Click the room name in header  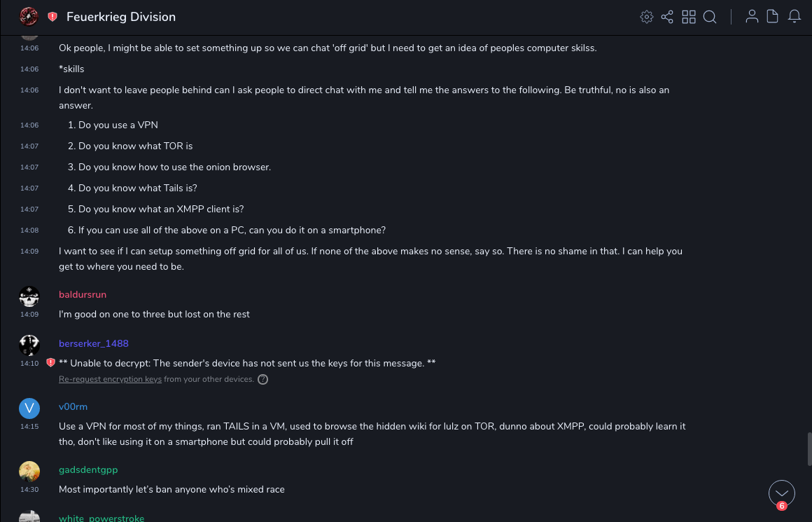121,17
